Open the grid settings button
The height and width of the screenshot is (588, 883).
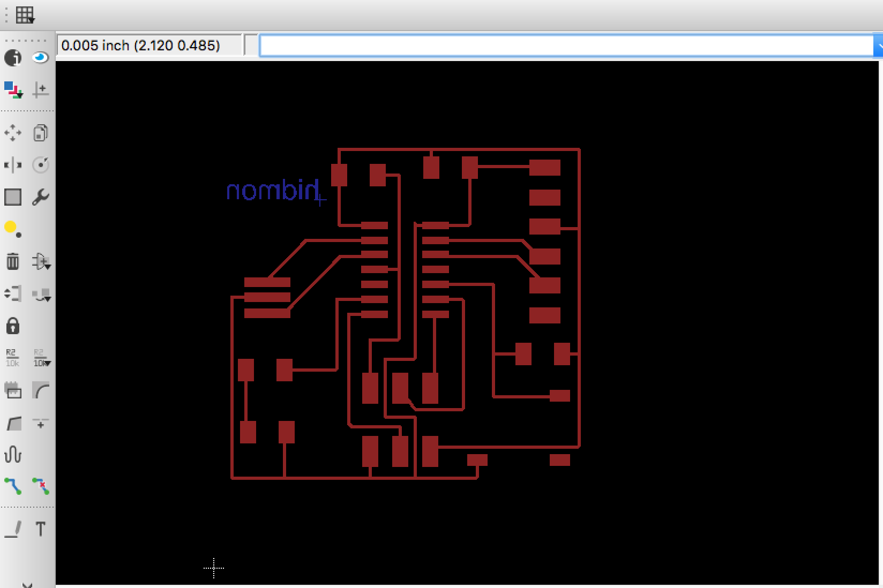pos(25,15)
